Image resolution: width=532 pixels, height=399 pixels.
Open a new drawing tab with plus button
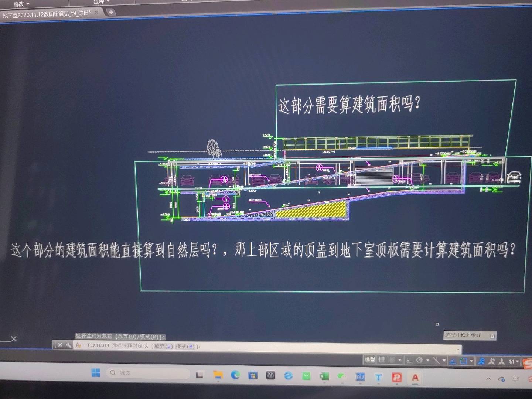pyautogui.click(x=110, y=12)
